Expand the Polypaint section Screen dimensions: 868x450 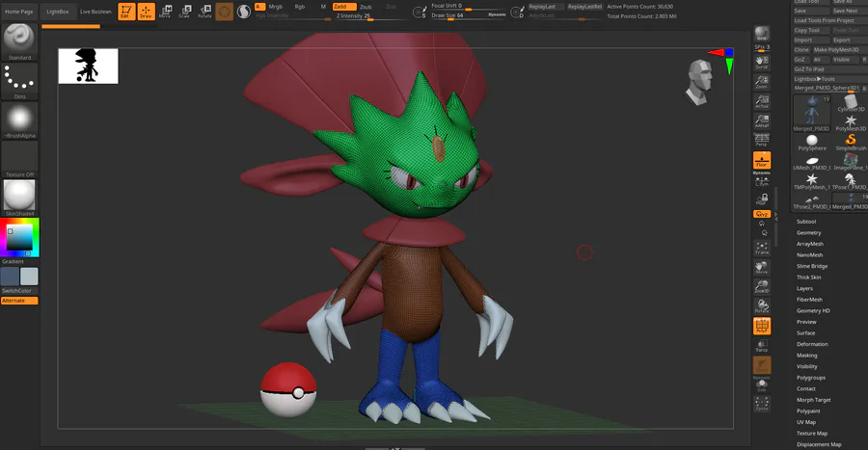[x=808, y=411]
